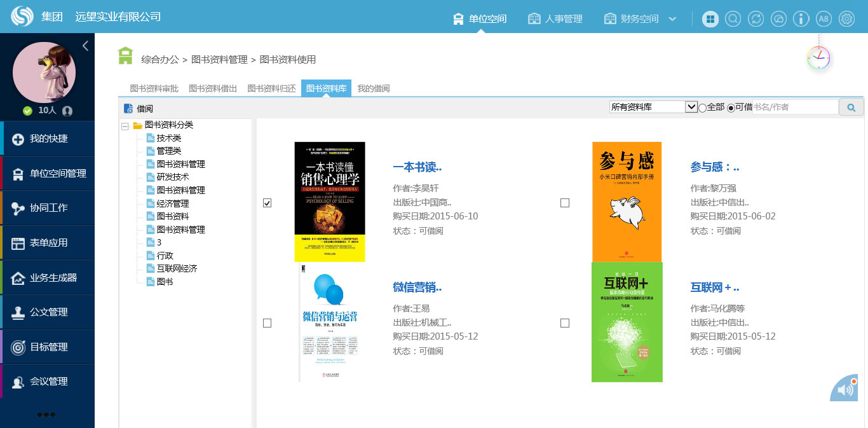Open the 图书资料归还 tab
Screen dimensions: 868x428
coord(272,88)
